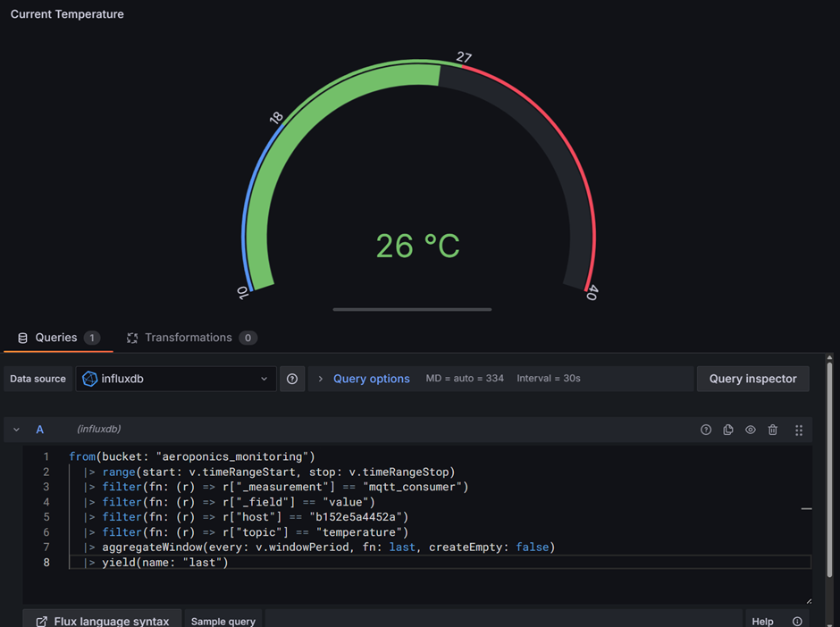Open the Query inspector
The width and height of the screenshot is (840, 627).
(x=752, y=379)
